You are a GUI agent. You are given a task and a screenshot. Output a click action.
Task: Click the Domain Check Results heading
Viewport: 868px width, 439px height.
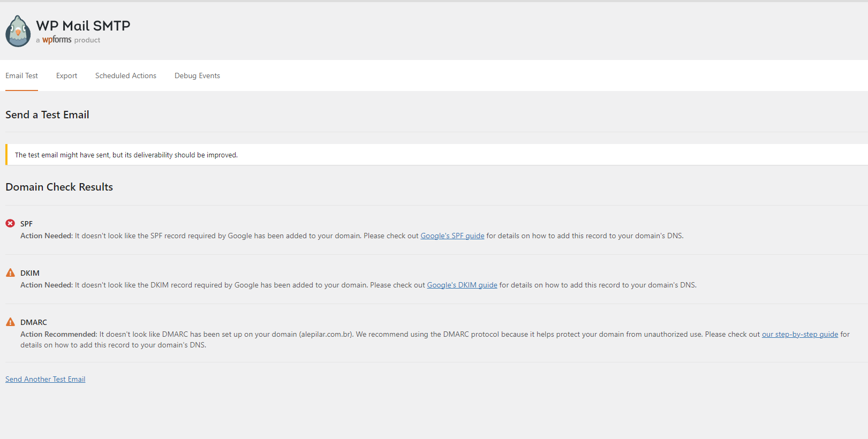tap(59, 187)
